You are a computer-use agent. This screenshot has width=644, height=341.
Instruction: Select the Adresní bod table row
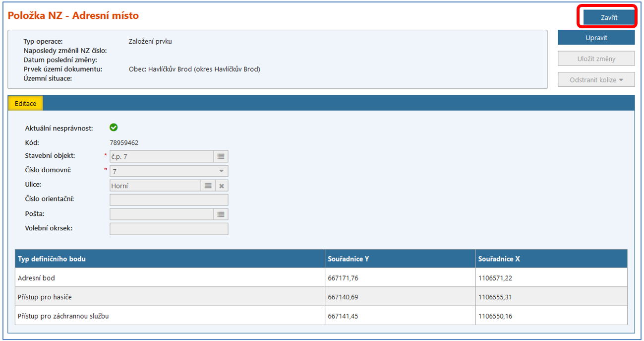[169, 278]
